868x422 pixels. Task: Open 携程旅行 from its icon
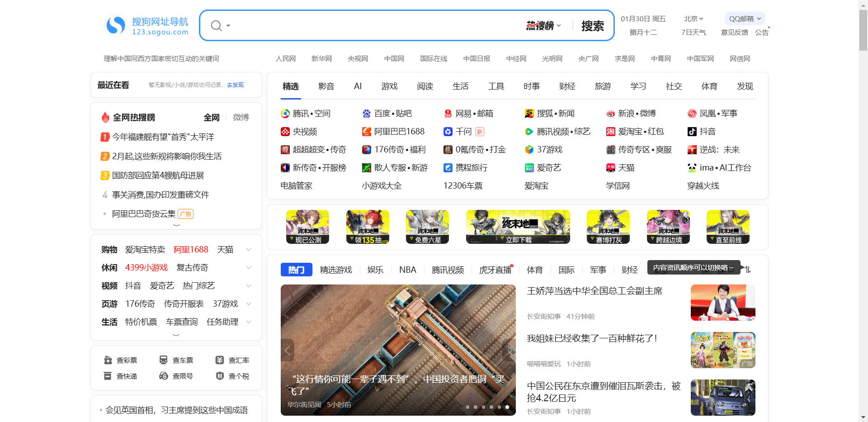pyautogui.click(x=448, y=168)
